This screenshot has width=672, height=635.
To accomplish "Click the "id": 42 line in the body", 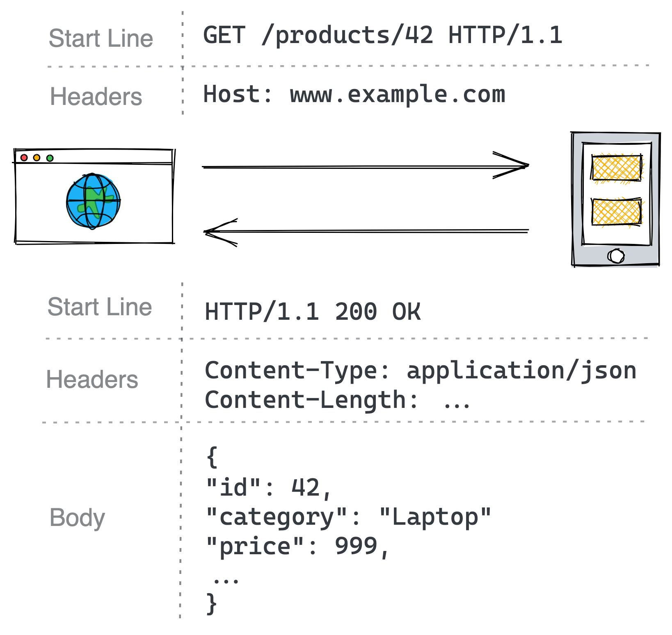I will tap(268, 488).
